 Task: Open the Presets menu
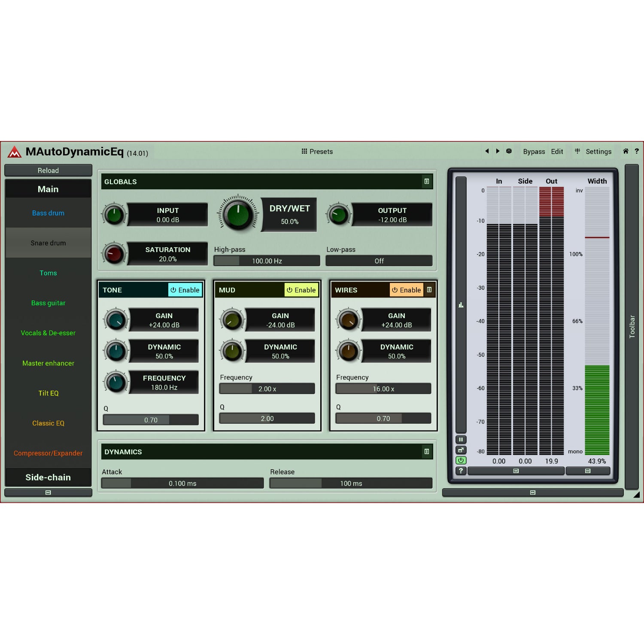(317, 152)
